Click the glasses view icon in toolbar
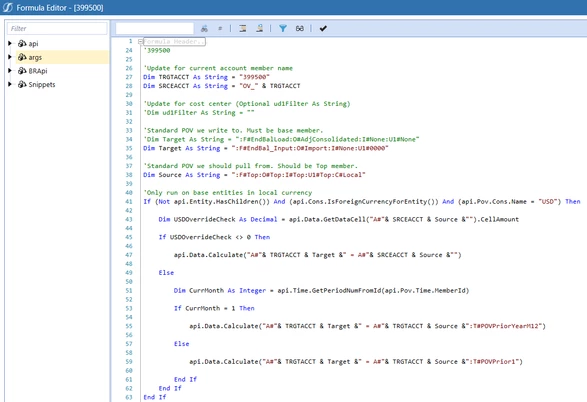This screenshot has height=402, width=587. 299,28
